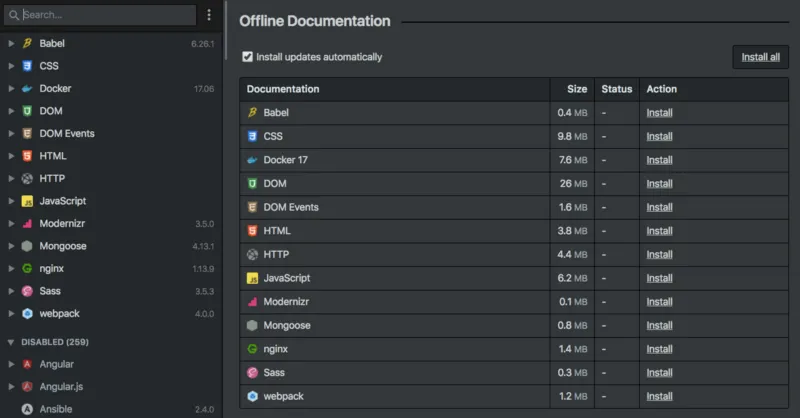Click the Babel icon in the documentation table

point(252,112)
